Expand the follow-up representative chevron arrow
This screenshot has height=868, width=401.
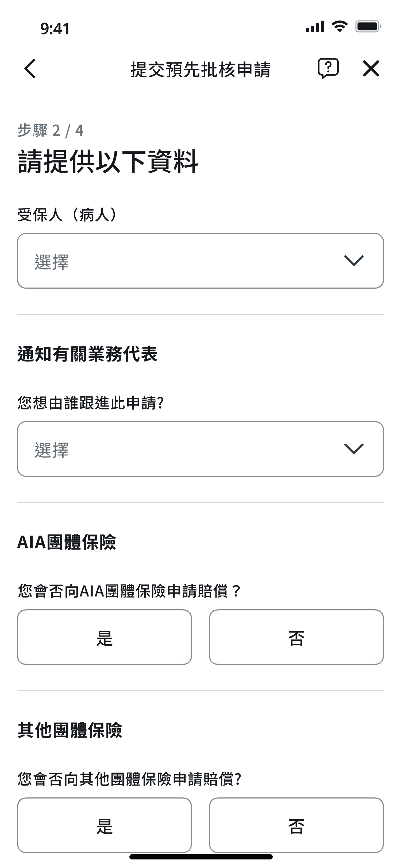tap(353, 448)
